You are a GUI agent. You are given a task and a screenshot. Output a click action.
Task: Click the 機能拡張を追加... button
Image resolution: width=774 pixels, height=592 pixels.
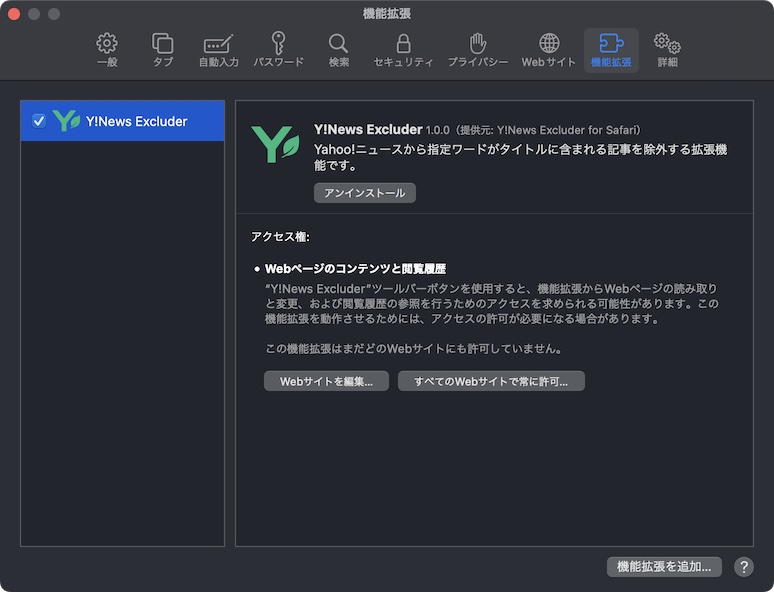coord(664,567)
